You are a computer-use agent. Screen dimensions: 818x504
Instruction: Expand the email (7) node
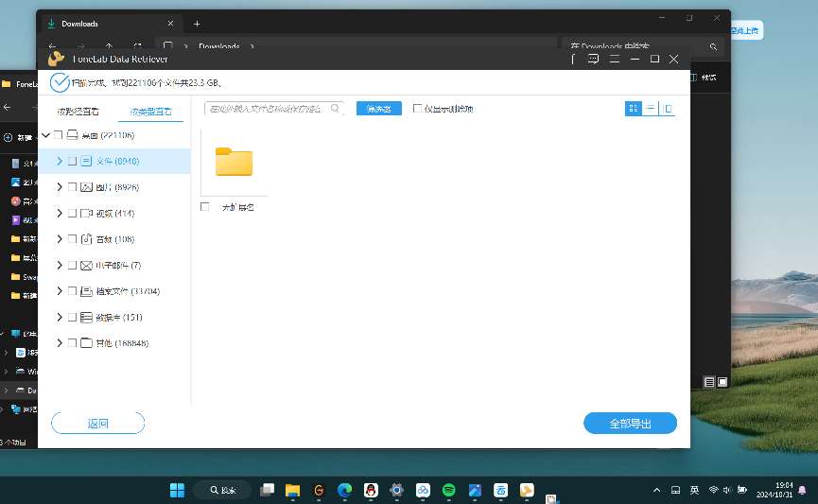click(60, 266)
